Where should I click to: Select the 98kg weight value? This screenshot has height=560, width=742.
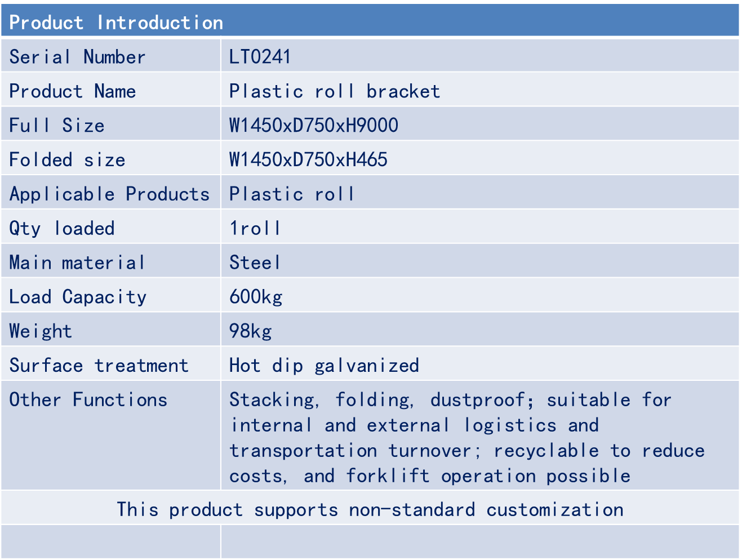coord(250,331)
